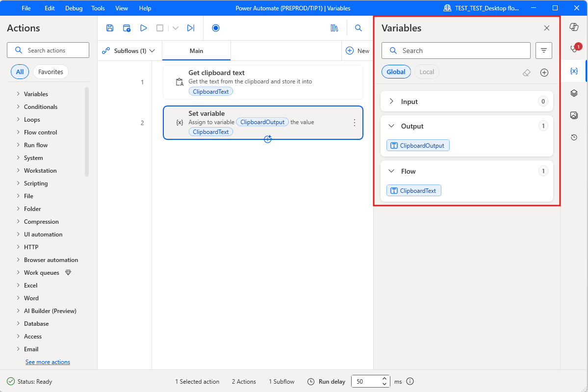Open the Subflows dropdown

point(128,51)
